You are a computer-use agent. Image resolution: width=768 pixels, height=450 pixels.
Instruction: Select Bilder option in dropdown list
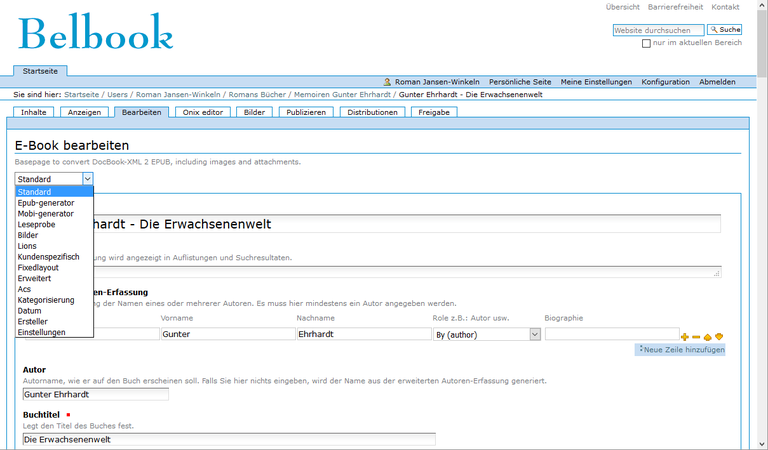54,235
